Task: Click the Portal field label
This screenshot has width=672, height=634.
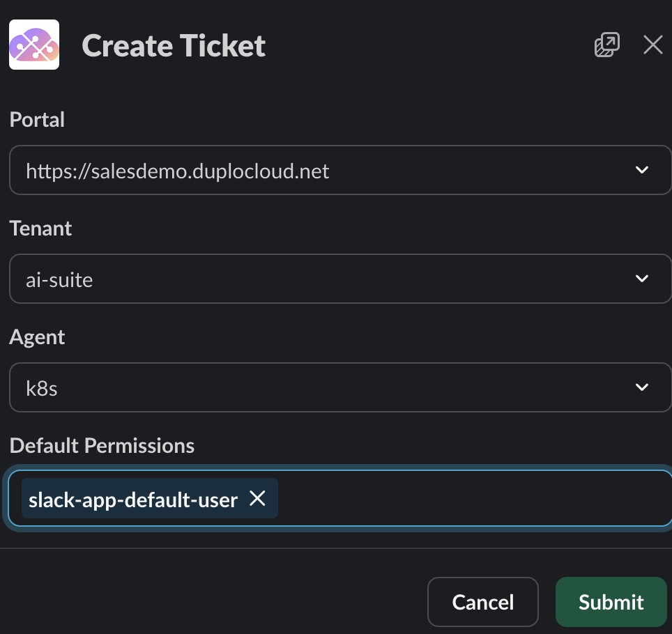Action: click(x=37, y=120)
